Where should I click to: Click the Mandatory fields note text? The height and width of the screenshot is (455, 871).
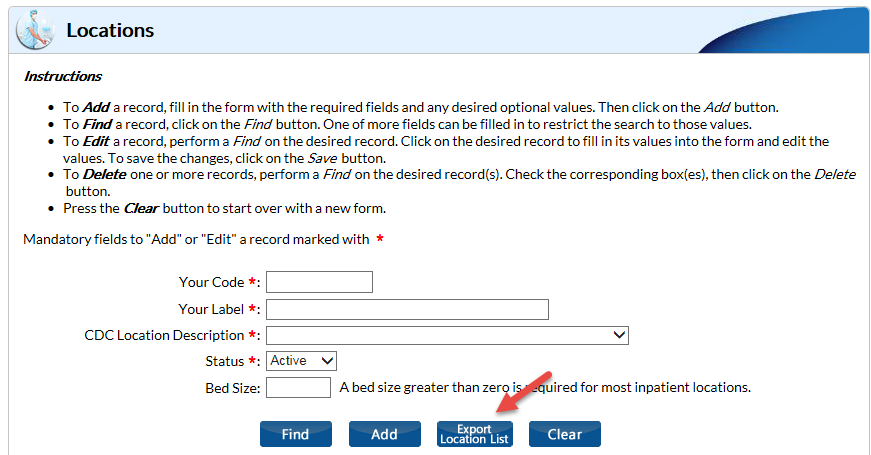(x=195, y=239)
